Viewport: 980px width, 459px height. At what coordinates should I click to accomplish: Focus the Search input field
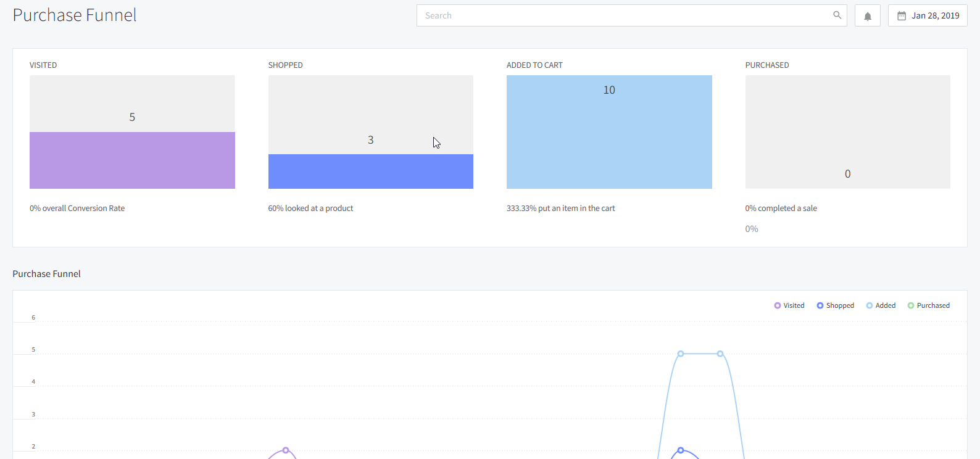[x=631, y=15]
